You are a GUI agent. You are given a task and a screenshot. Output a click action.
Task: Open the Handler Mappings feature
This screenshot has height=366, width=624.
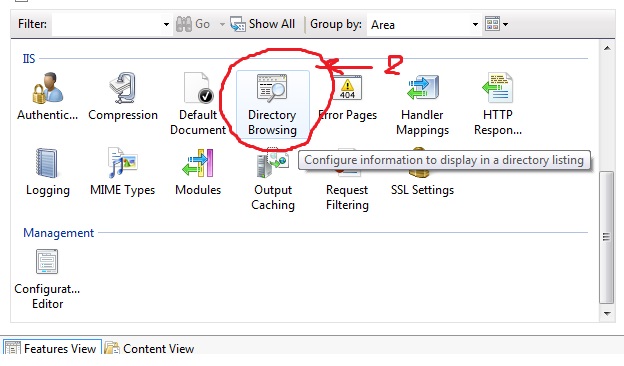coord(422,104)
